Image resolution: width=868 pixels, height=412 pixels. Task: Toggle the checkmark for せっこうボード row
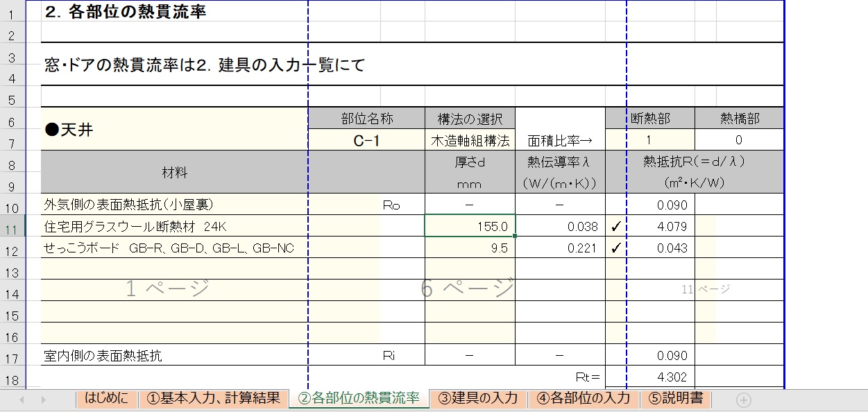[x=617, y=248]
